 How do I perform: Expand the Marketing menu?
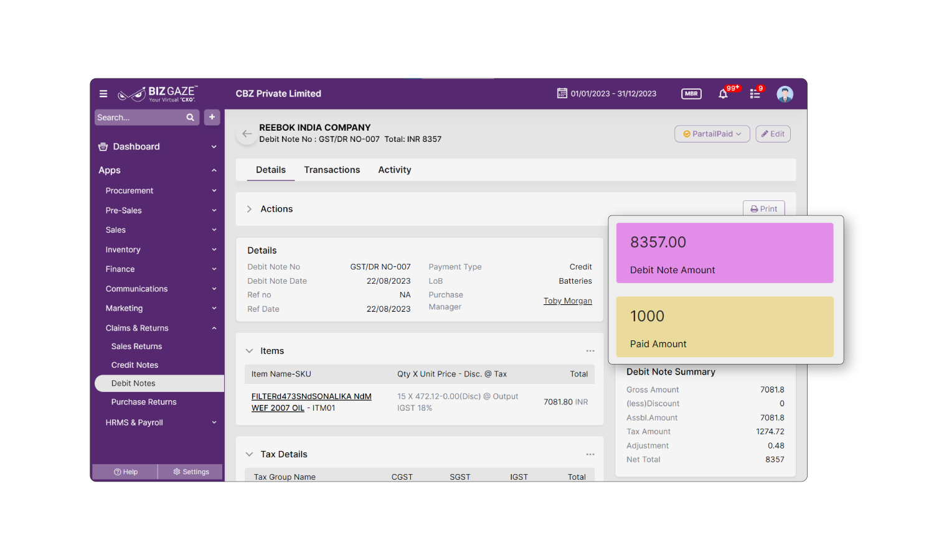[214, 309]
